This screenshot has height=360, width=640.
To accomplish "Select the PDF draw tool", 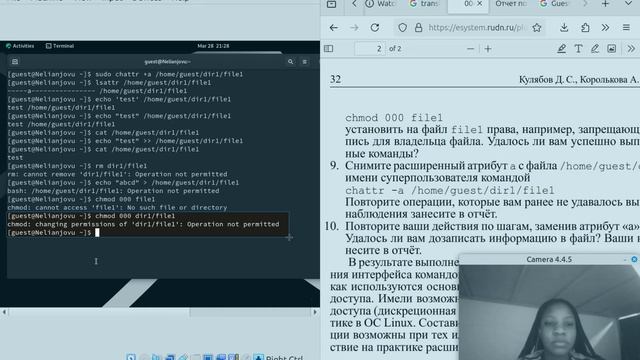I will pos(595,49).
